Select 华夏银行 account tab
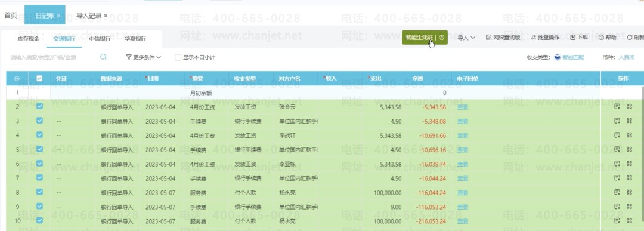Viewport: 644px width, 231px height. 135,39
